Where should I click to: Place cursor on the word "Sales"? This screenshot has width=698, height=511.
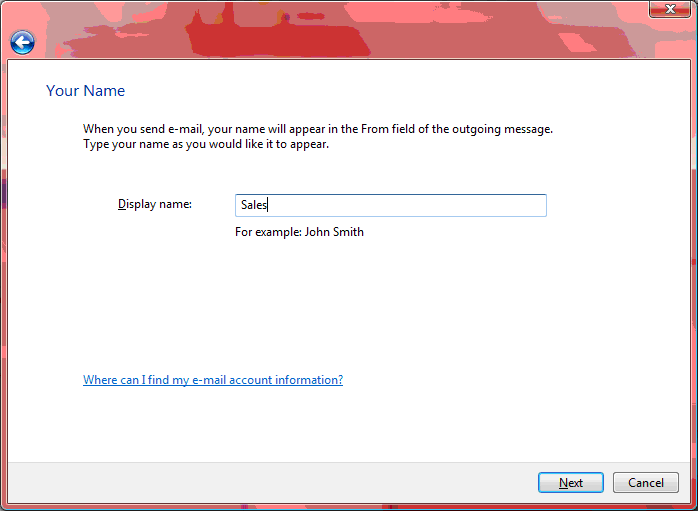(x=253, y=206)
